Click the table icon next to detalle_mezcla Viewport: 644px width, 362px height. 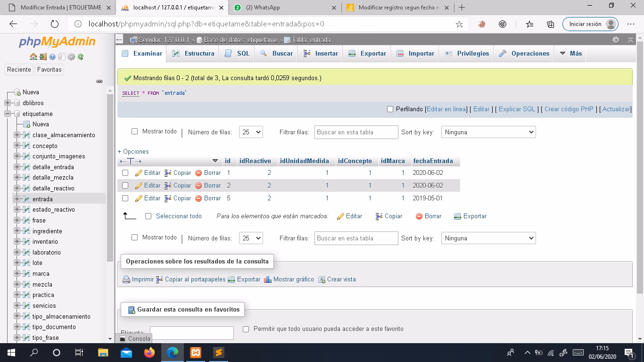coord(26,178)
